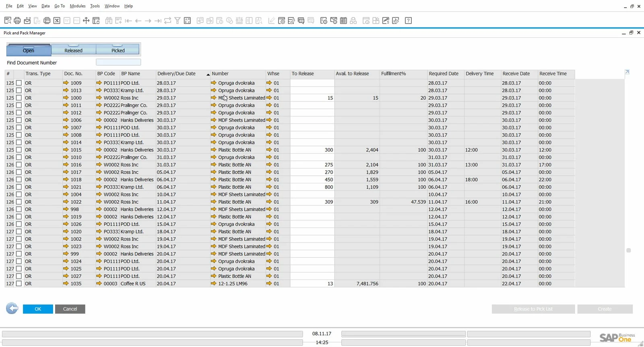Tick the checkbox for document 1000
The width and height of the screenshot is (644, 347).
(19, 98)
